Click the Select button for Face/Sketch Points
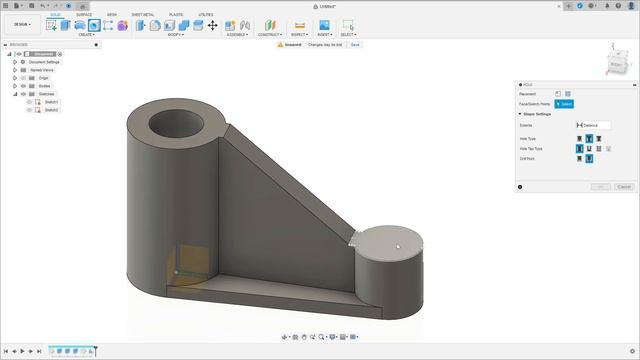This screenshot has height=360, width=640. pos(564,104)
